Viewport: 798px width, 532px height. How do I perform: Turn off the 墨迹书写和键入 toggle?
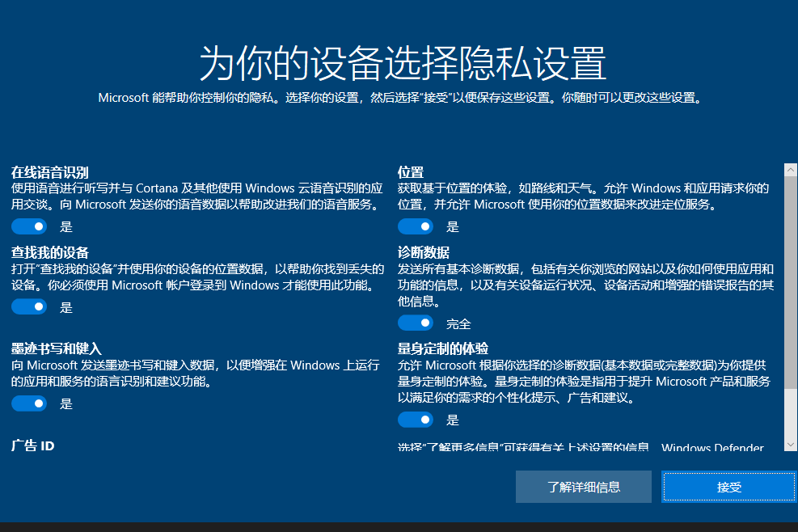click(29, 403)
